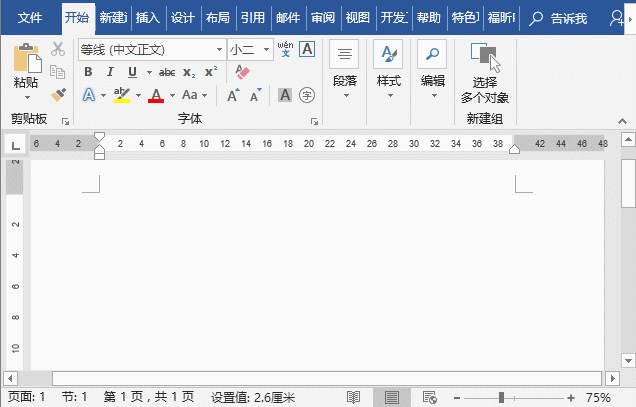
Task: Copy selection with the copy icon
Action: 58,72
